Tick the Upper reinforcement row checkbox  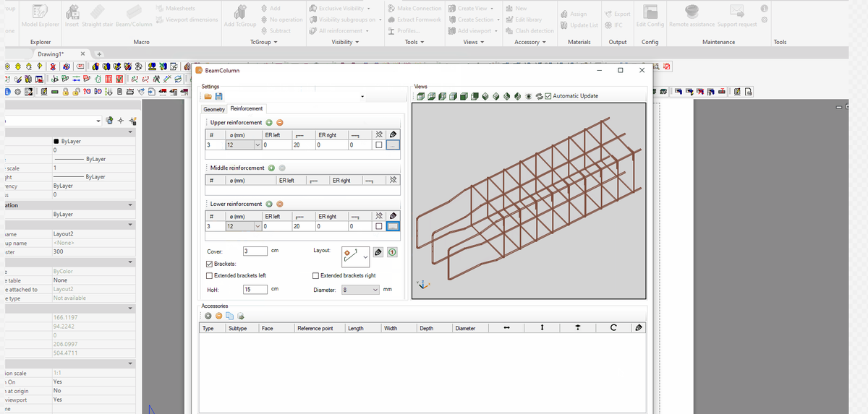pos(379,145)
